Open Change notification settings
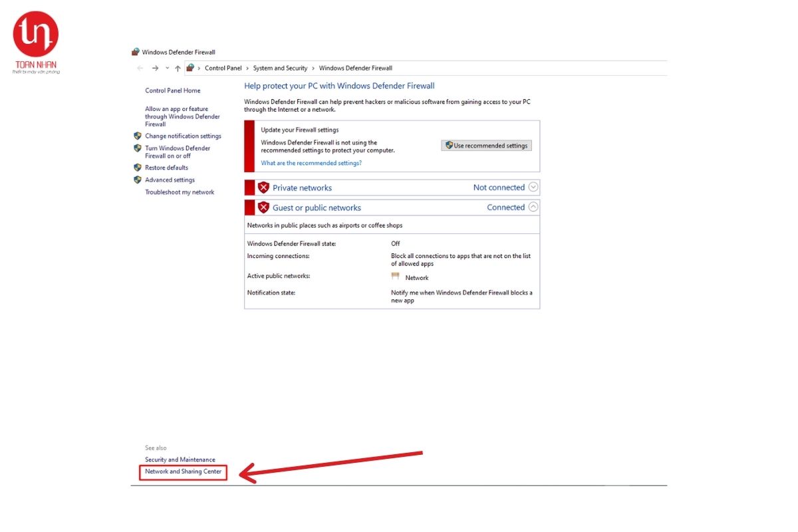This screenshot has width=798, height=532. tap(184, 136)
